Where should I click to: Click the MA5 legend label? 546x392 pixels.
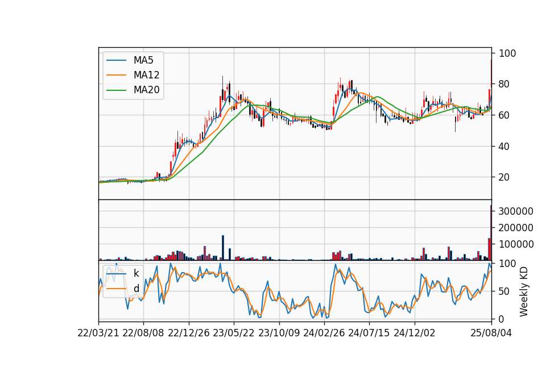click(x=143, y=60)
